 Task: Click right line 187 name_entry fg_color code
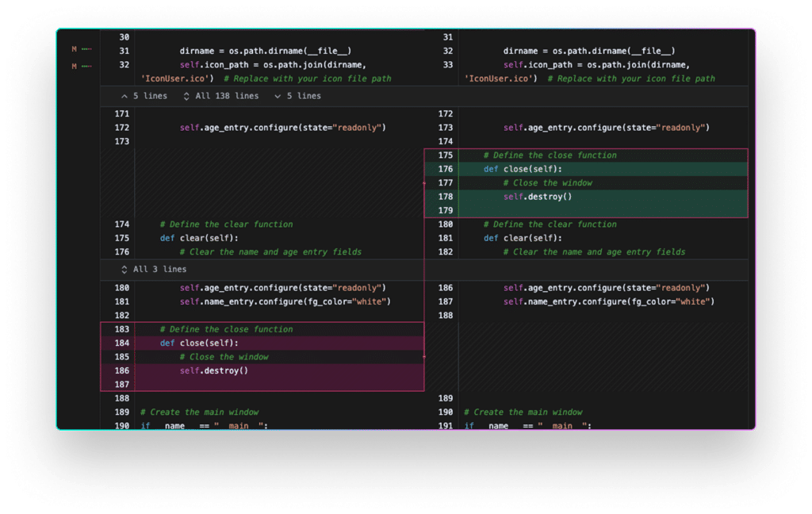pyautogui.click(x=608, y=301)
